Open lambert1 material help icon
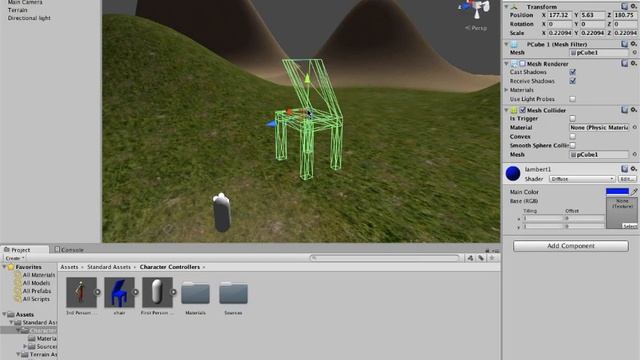Viewport: 640px width, 360px height. pyautogui.click(x=624, y=169)
